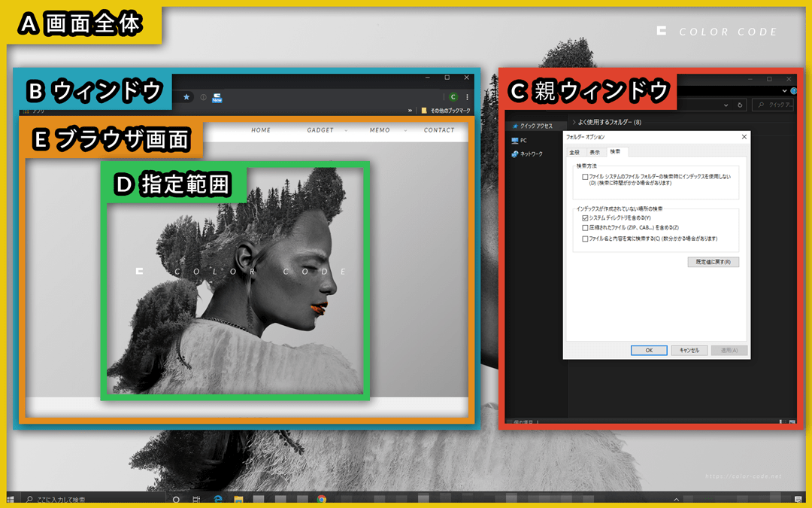
Task: Open the MEMO navigation item
Action: tap(380, 130)
